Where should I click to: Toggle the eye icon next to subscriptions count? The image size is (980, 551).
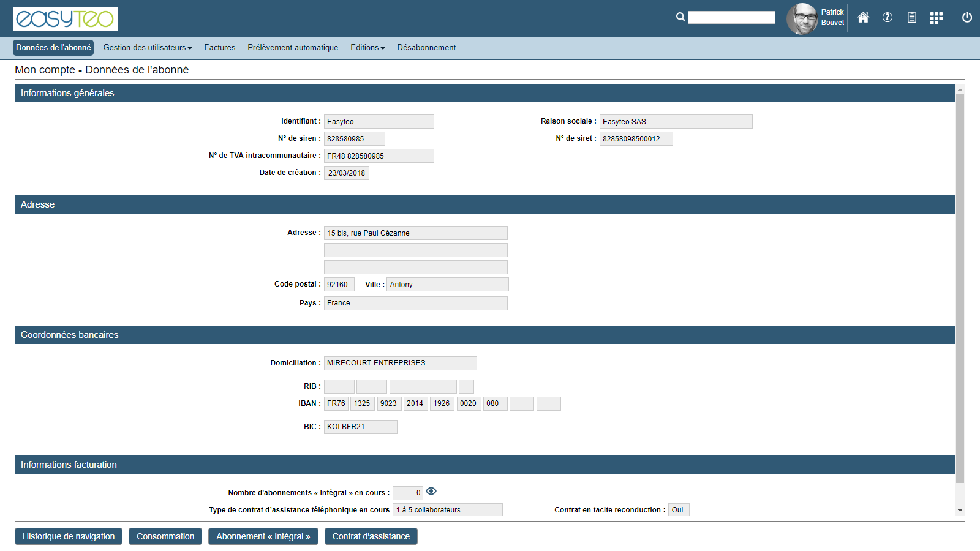pyautogui.click(x=431, y=491)
